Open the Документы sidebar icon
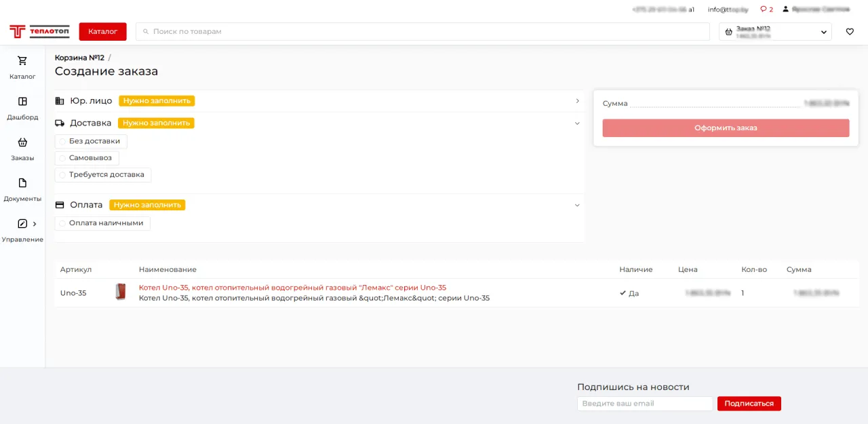Screen dimensions: 868x424 tap(22, 183)
